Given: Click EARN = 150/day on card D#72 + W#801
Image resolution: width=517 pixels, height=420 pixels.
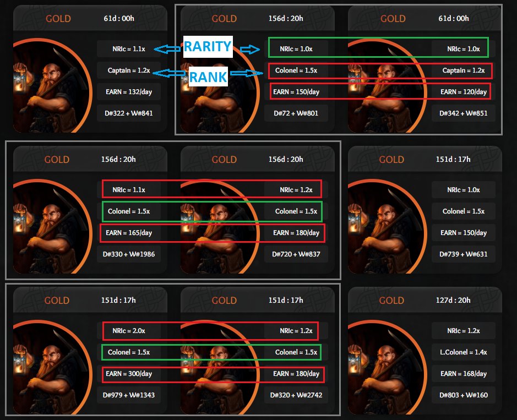Looking at the screenshot, I should pos(296,92).
